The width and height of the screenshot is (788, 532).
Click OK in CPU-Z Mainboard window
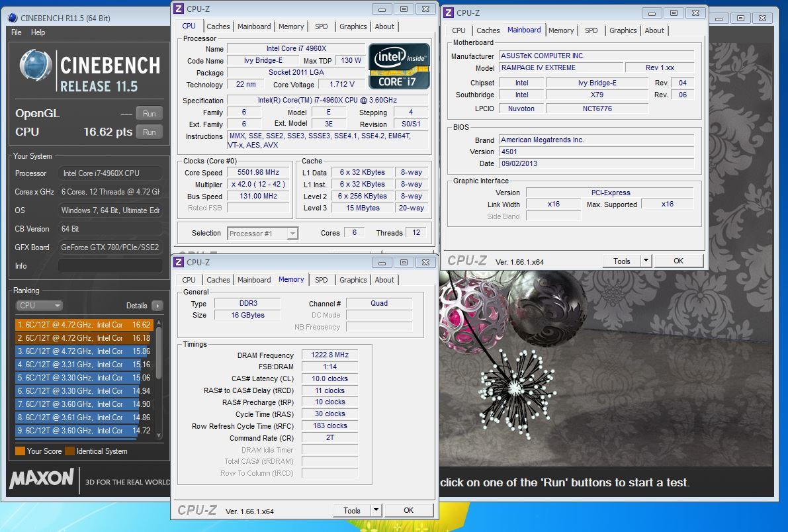click(x=678, y=261)
